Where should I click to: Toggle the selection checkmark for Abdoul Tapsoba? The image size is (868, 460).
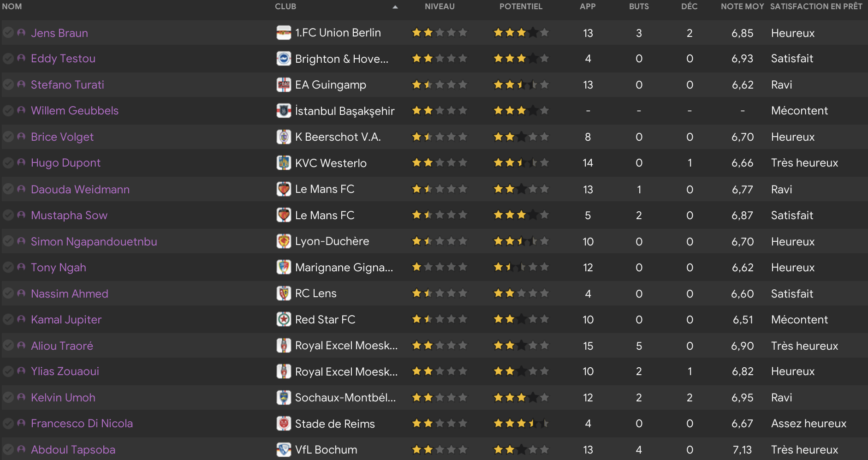(8, 449)
